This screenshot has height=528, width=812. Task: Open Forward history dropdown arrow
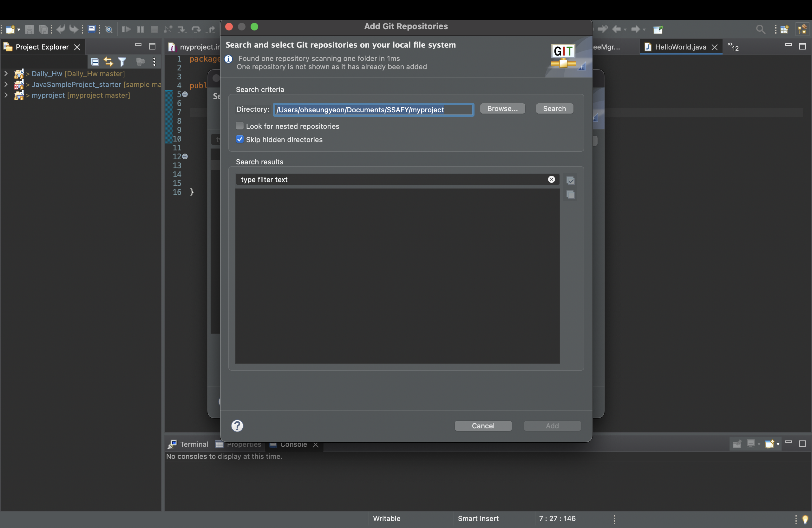[x=644, y=30]
